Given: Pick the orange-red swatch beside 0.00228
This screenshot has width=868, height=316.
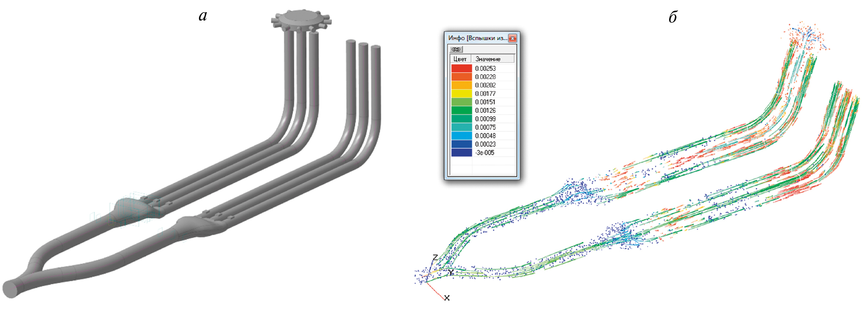Looking at the screenshot, I should point(461,77).
